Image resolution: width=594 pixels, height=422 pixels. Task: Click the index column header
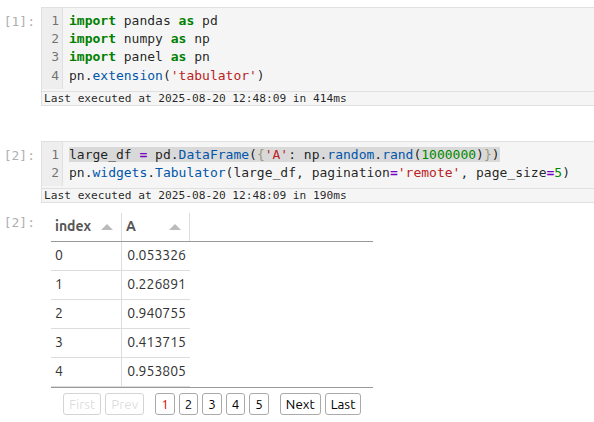coord(86,227)
